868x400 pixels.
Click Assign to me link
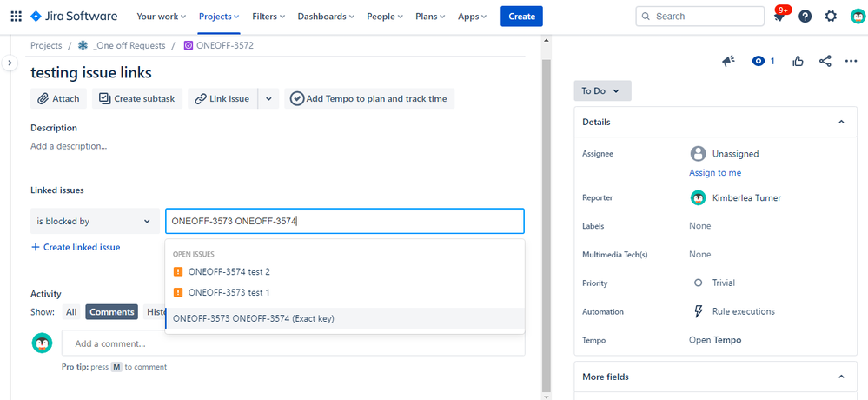point(715,173)
